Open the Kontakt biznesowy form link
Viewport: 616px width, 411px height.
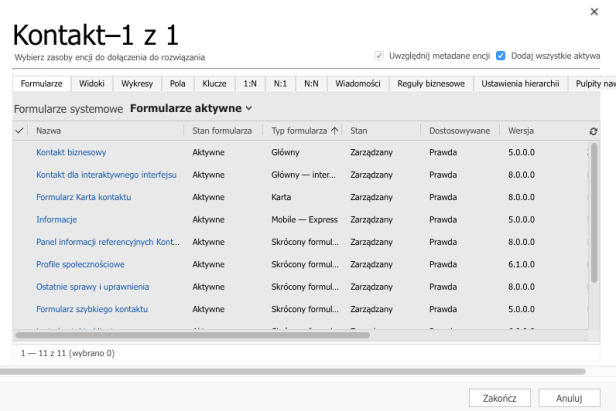tap(71, 152)
